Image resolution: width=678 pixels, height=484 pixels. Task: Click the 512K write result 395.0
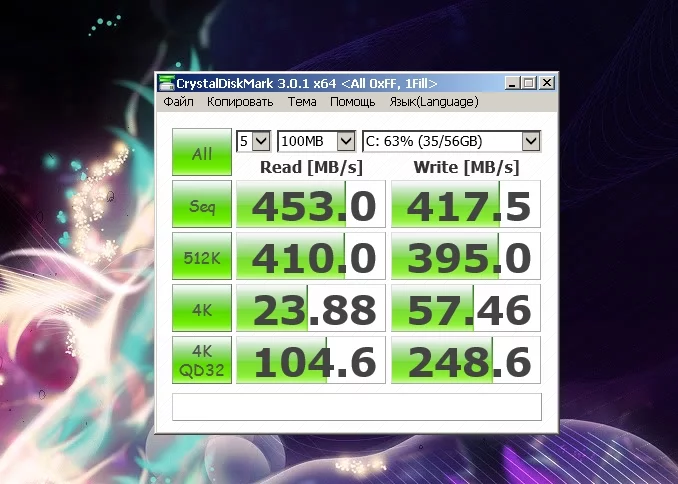(466, 256)
